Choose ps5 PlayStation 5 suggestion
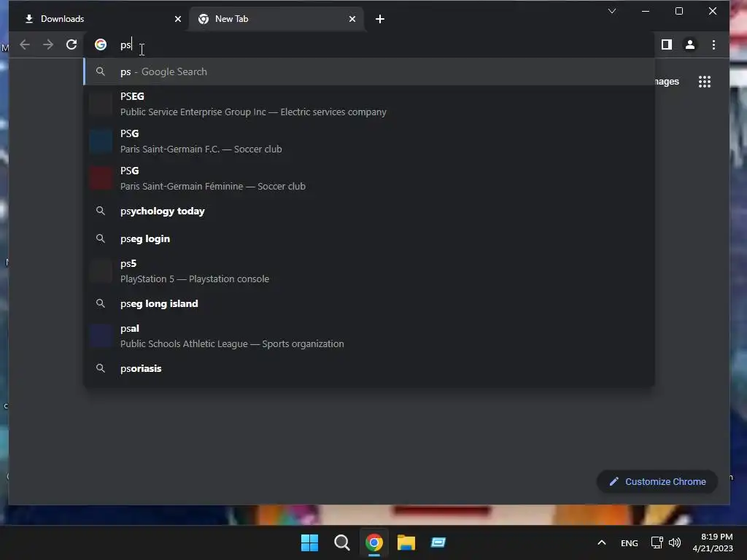The height and width of the screenshot is (560, 747). [369, 271]
